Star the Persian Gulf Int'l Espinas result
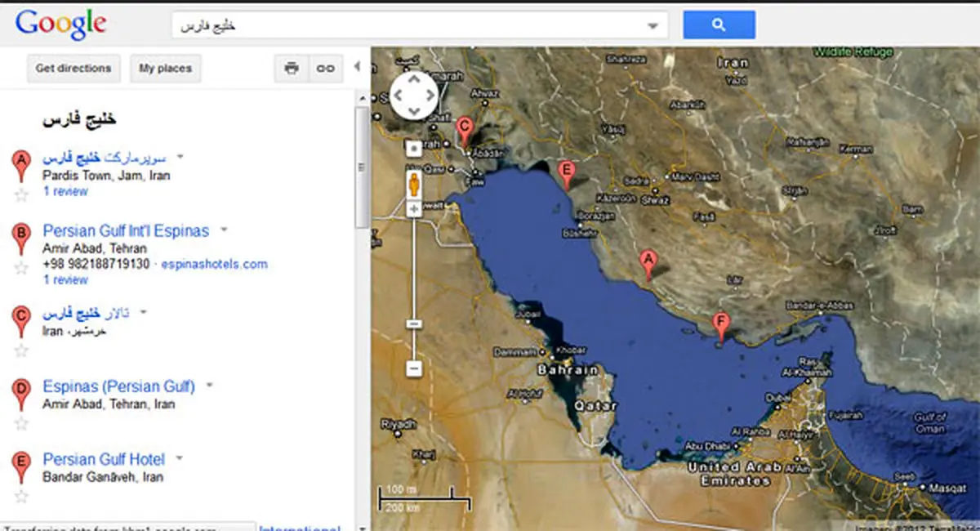This screenshot has width=980, height=531. tap(22, 268)
